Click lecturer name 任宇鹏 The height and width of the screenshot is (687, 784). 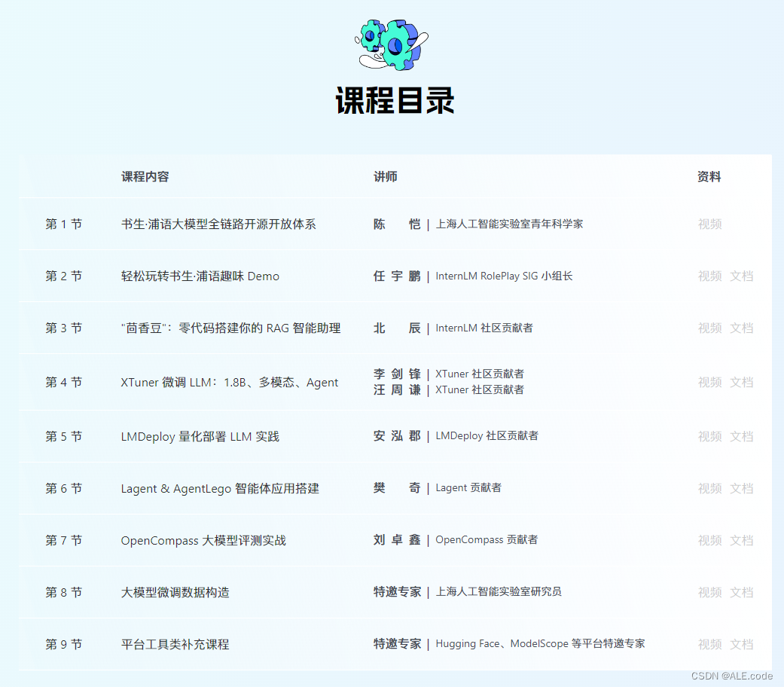pos(397,276)
